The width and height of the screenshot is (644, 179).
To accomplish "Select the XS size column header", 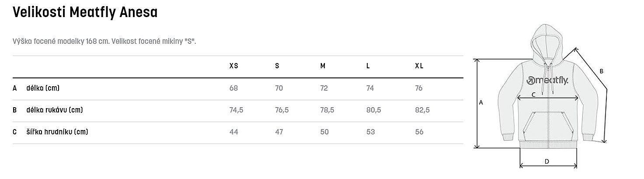I will (234, 66).
